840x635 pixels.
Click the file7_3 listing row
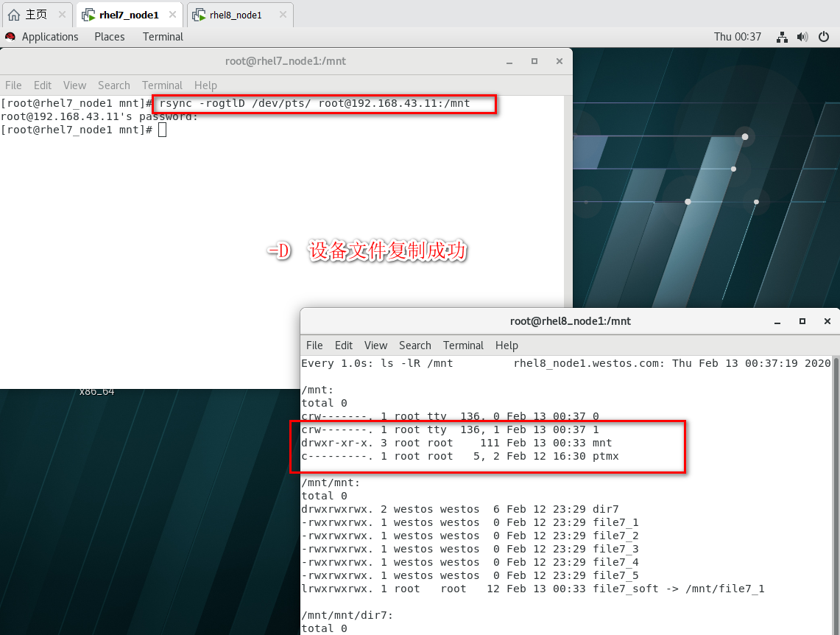(x=470, y=550)
